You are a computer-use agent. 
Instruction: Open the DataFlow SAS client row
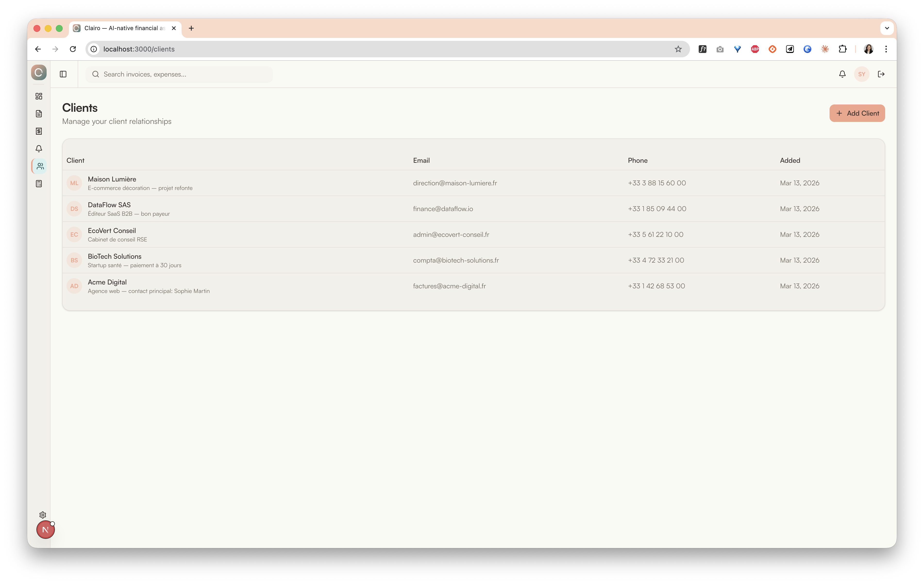473,209
